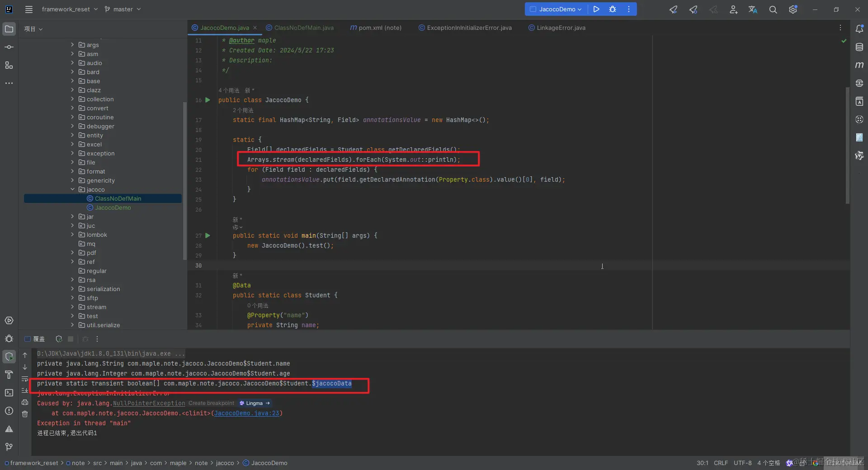Clear console output with the trash icon

[25, 414]
